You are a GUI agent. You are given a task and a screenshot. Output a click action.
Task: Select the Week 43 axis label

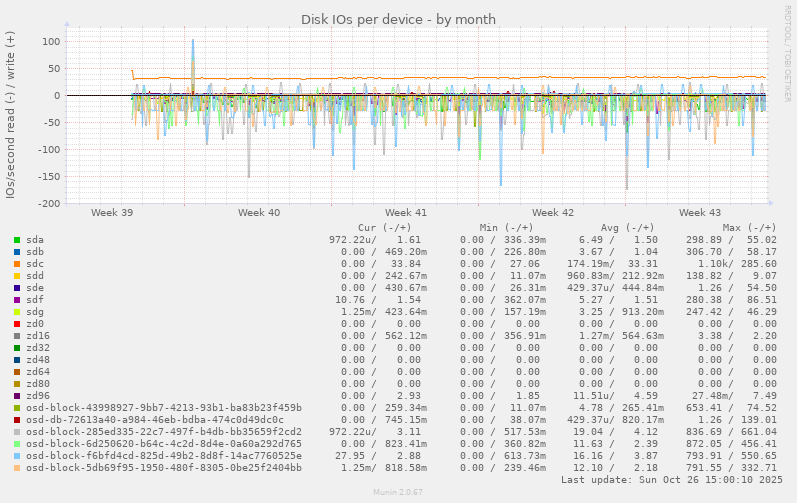pyautogui.click(x=699, y=213)
